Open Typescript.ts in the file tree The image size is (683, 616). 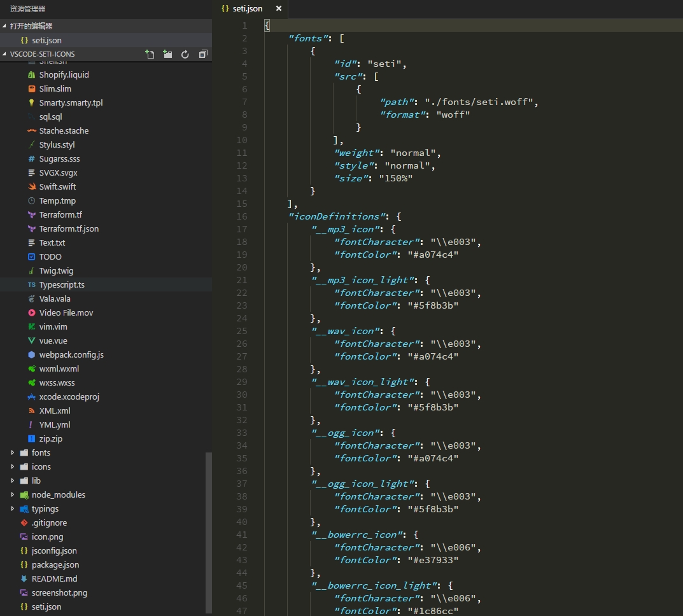pyautogui.click(x=62, y=284)
